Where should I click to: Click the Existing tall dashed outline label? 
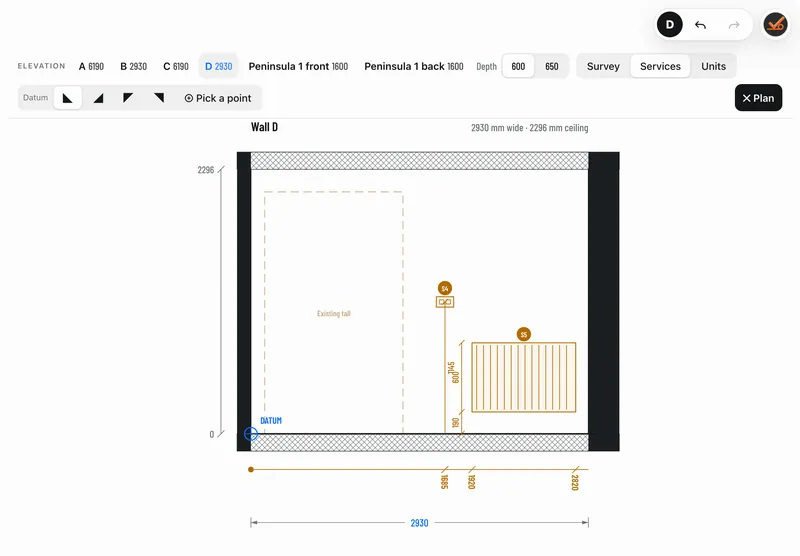pos(334,314)
